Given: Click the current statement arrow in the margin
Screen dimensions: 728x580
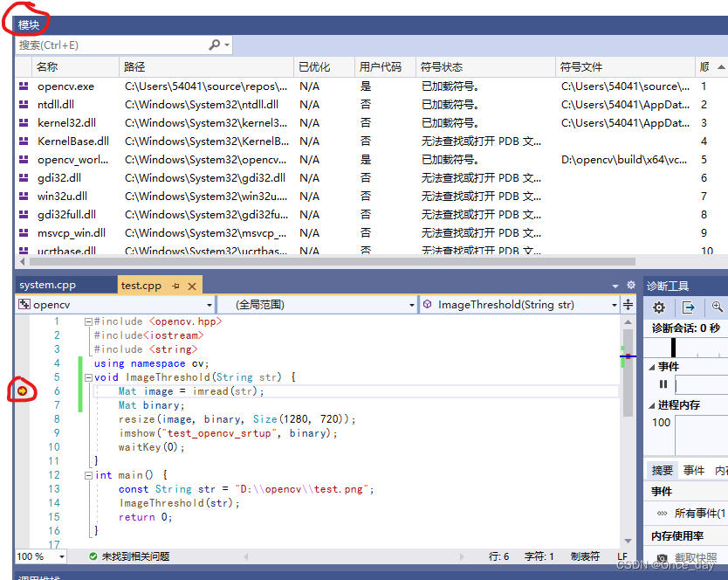Looking at the screenshot, I should coord(22,391).
